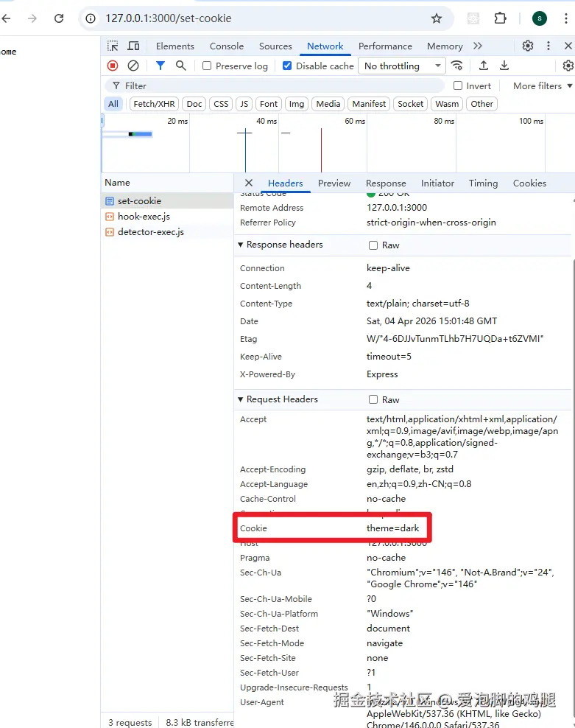Click the browser forward arrow
Image resolution: width=575 pixels, height=728 pixels.
32,18
